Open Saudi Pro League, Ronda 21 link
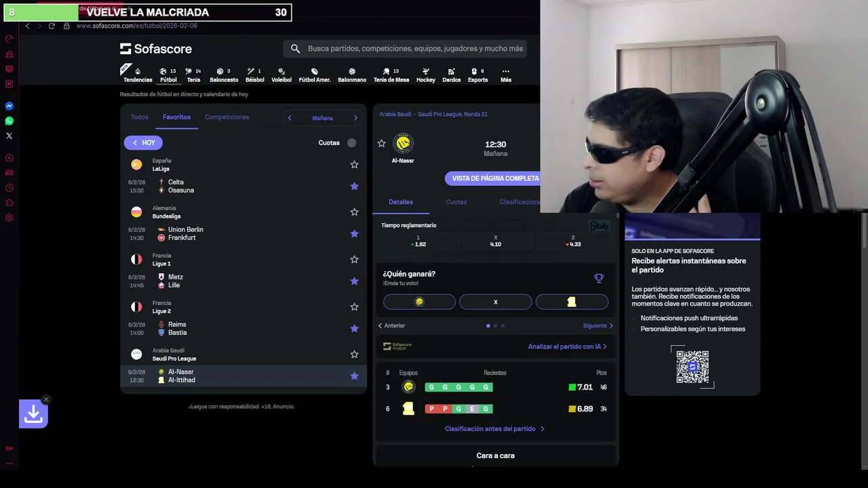Viewport: 868px width, 488px height. [x=452, y=115]
